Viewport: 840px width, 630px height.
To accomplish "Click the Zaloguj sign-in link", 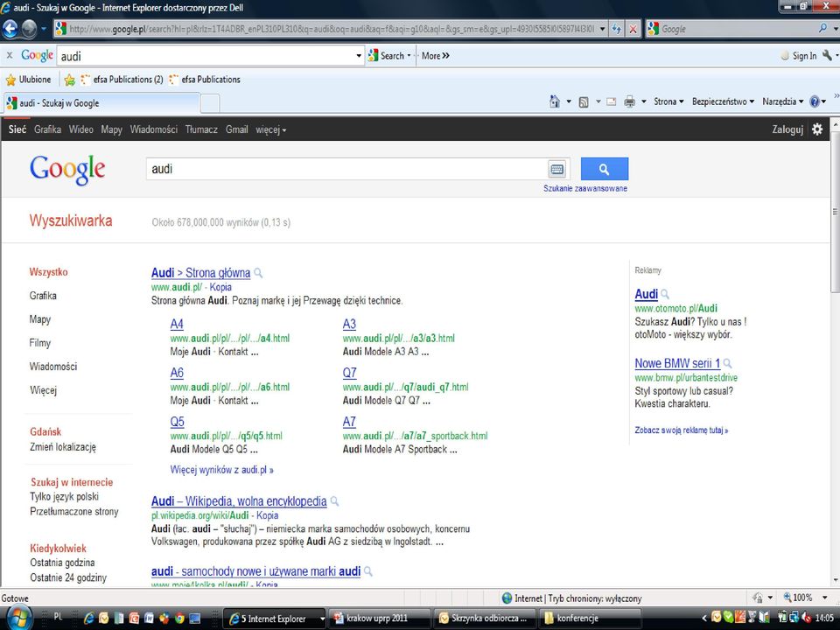I will point(787,129).
